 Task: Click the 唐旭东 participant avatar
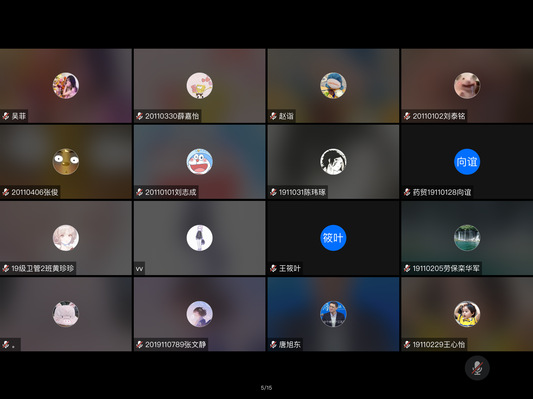coord(333,314)
